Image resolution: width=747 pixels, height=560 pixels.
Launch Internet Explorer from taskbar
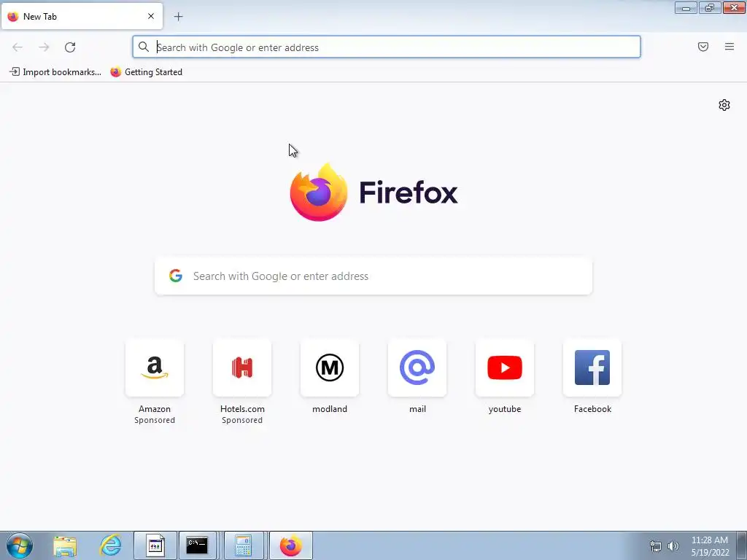pyautogui.click(x=110, y=545)
